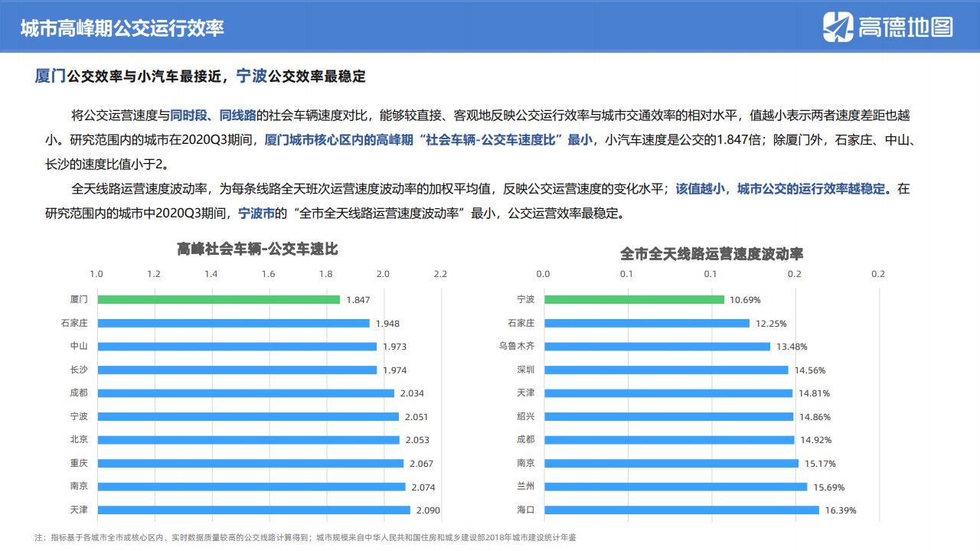The image size is (980, 551).
Task: Click the chart title 高峰社会车辆-公交车速比
Action: pos(257,249)
